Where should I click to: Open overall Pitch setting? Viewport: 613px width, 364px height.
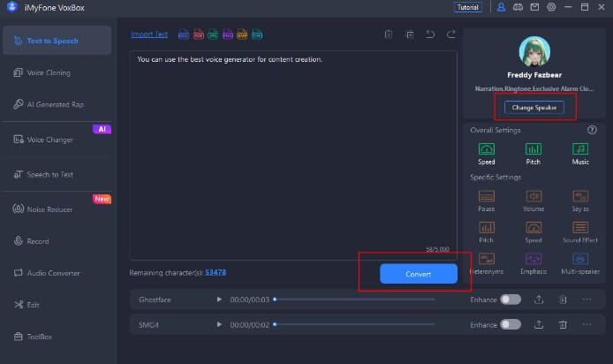534,154
